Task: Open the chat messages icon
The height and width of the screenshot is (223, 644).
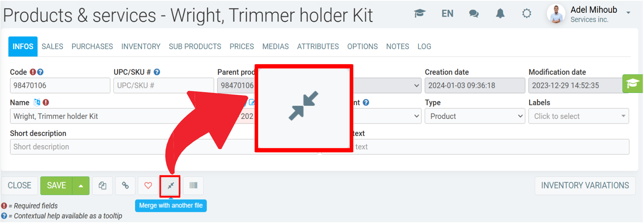Action: 474,14
